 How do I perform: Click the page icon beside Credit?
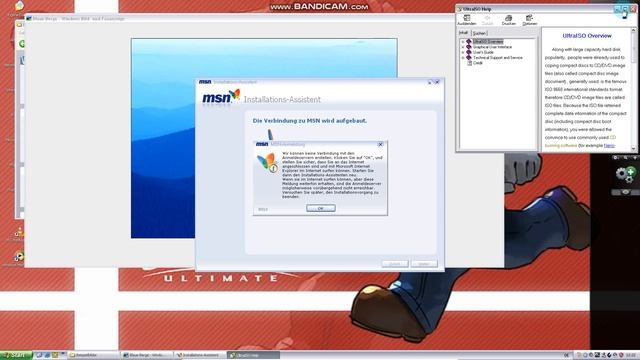(469, 63)
